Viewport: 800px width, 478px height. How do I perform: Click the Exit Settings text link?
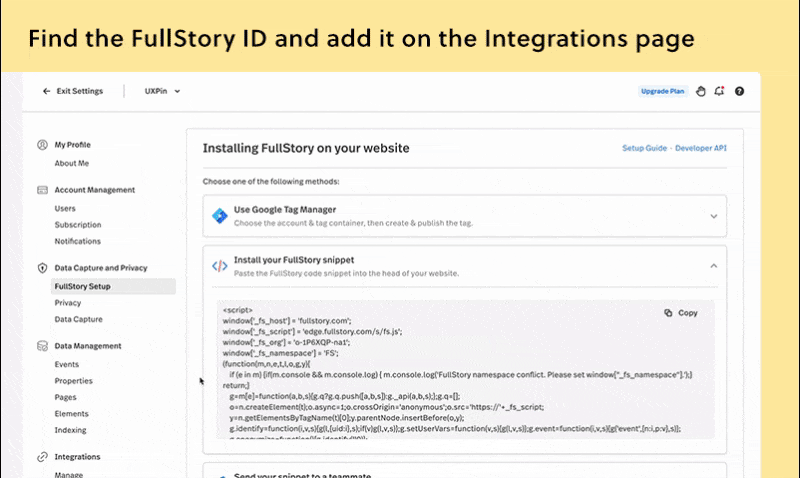(80, 91)
